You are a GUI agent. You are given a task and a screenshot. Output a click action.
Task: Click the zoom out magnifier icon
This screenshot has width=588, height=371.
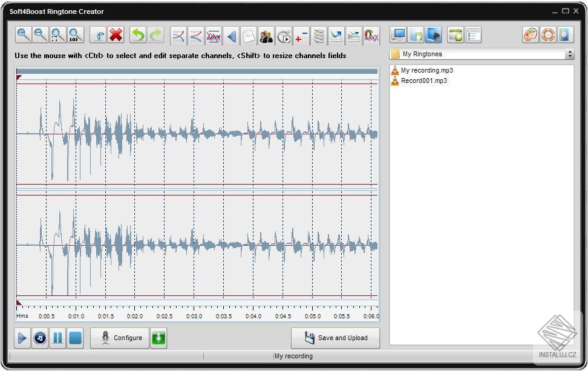[41, 35]
